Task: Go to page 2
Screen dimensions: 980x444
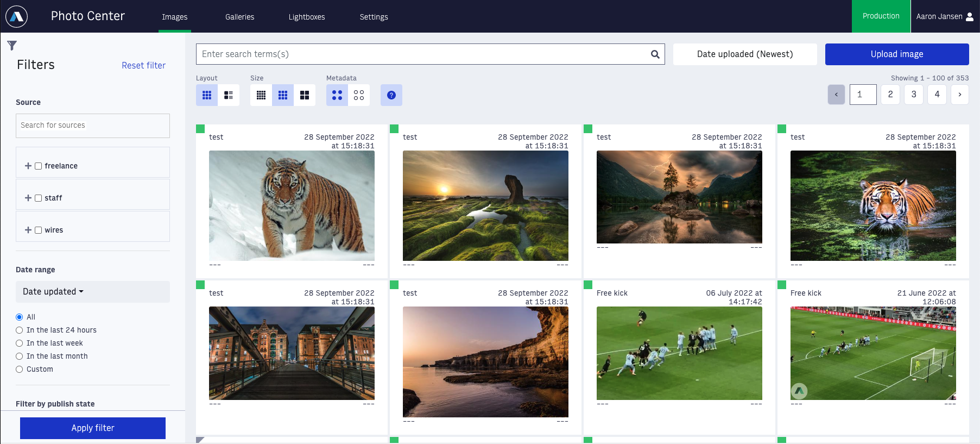Action: click(x=890, y=95)
